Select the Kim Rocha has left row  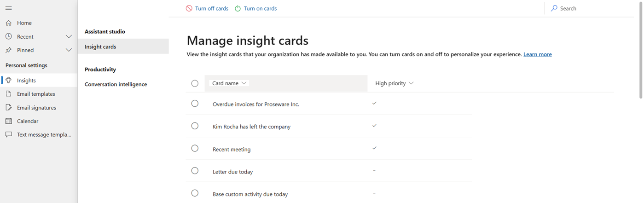click(195, 126)
